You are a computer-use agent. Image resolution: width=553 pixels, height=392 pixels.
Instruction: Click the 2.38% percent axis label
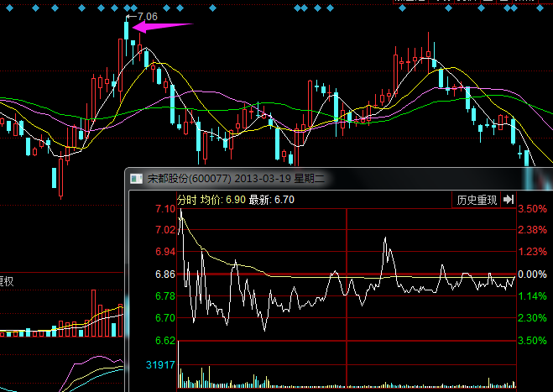pos(532,230)
